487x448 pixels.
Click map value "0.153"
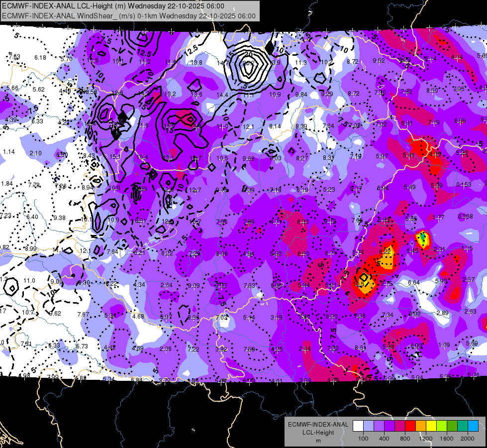464,184
